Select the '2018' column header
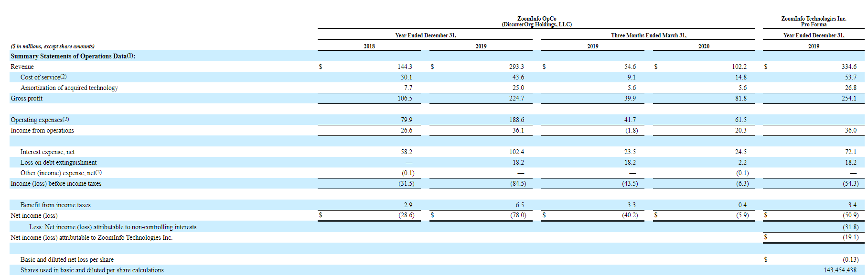This screenshot has width=868, height=279. click(369, 46)
